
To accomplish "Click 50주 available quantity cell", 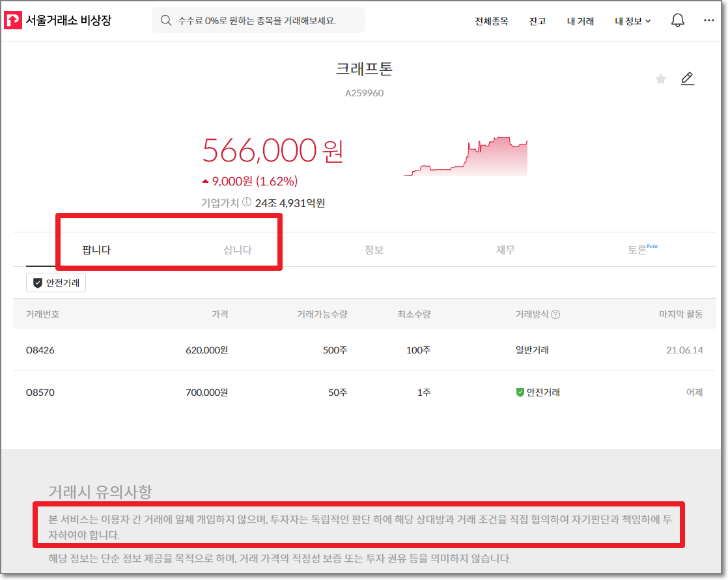I will 337,393.
